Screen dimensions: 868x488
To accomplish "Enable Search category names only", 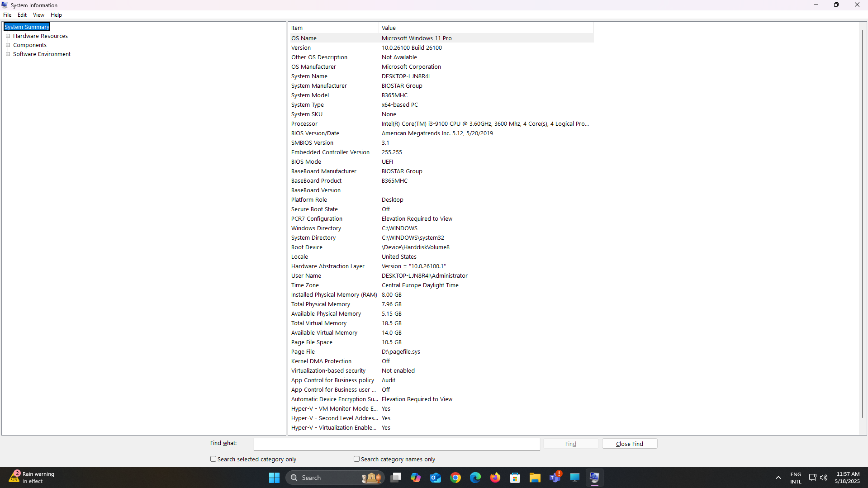I will point(356,459).
